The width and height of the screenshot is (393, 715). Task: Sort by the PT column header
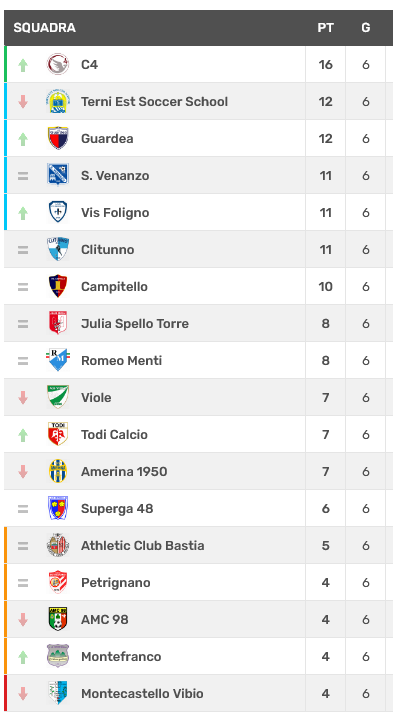coord(326,28)
